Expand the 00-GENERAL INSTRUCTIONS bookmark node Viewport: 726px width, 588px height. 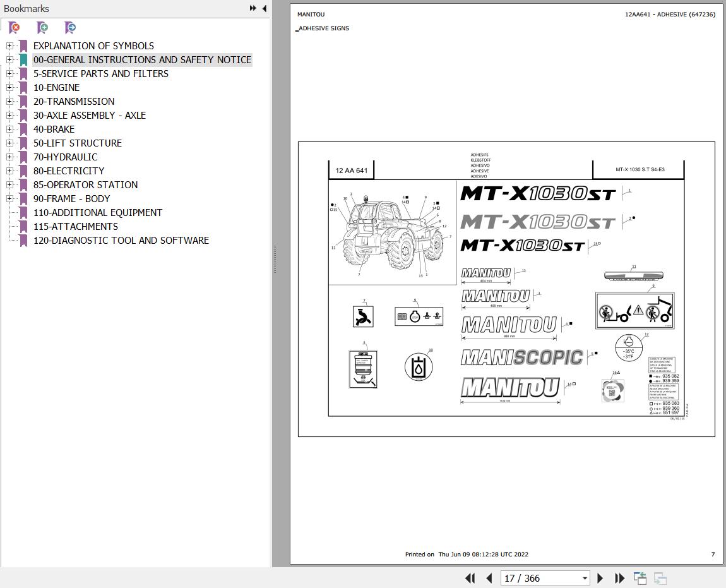(x=9, y=60)
